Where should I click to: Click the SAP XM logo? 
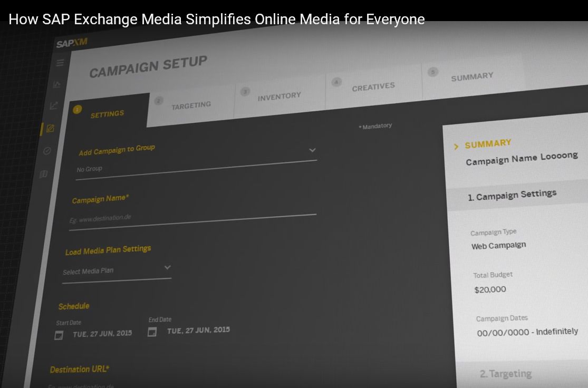[x=72, y=43]
